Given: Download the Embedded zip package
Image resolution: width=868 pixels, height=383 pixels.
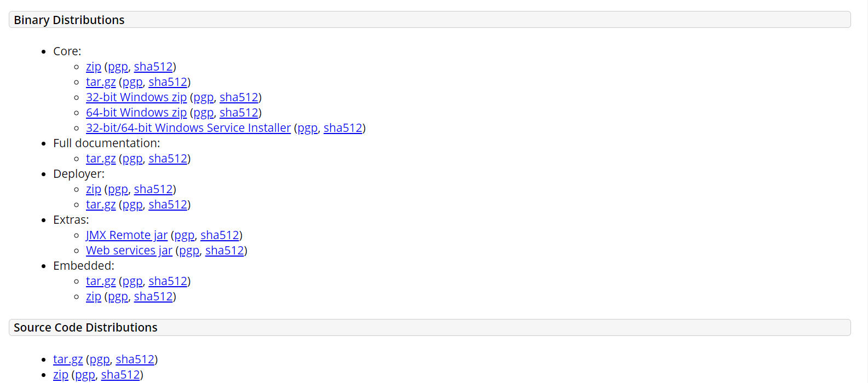Looking at the screenshot, I should (94, 297).
